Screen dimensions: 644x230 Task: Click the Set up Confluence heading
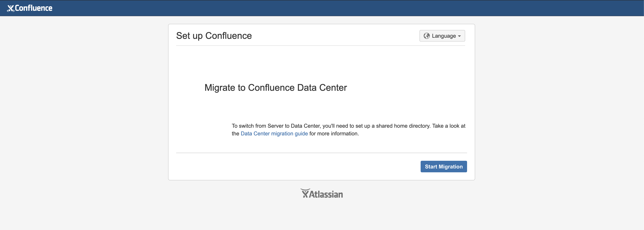tap(214, 36)
